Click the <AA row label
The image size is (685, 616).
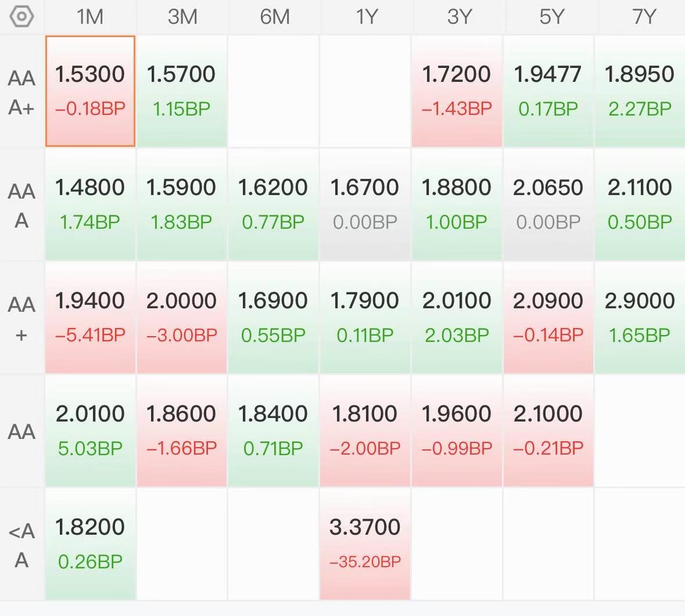point(21,545)
